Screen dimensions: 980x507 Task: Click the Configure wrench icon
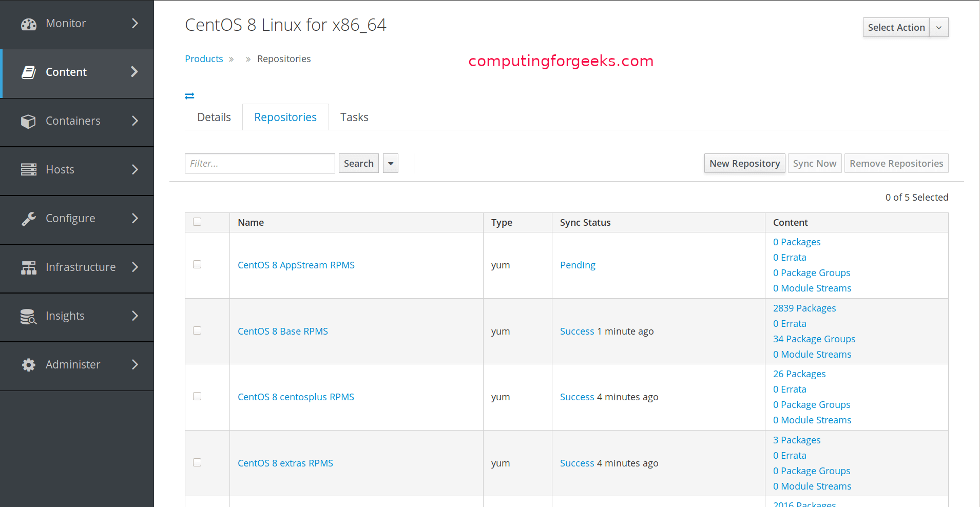pyautogui.click(x=29, y=219)
